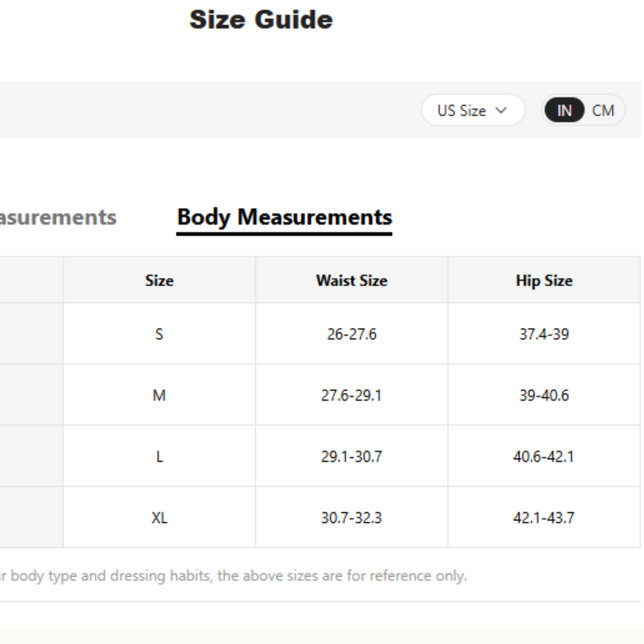
Task: Select the M size cell
Action: [159, 395]
